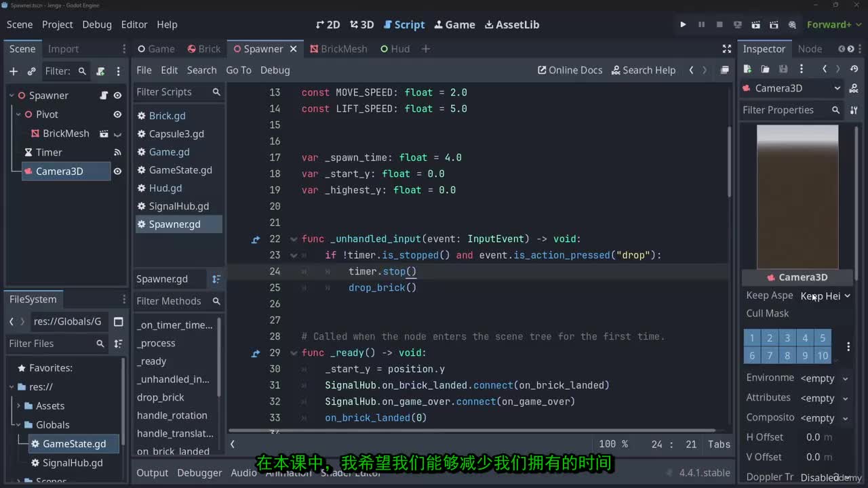Collapse the Pivot node
Viewport: 868px width, 488px height.
19,115
